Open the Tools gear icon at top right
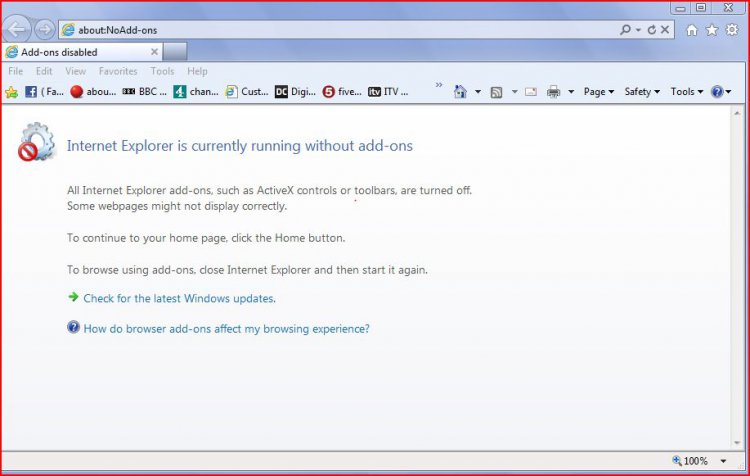The width and height of the screenshot is (750, 476). [732, 30]
